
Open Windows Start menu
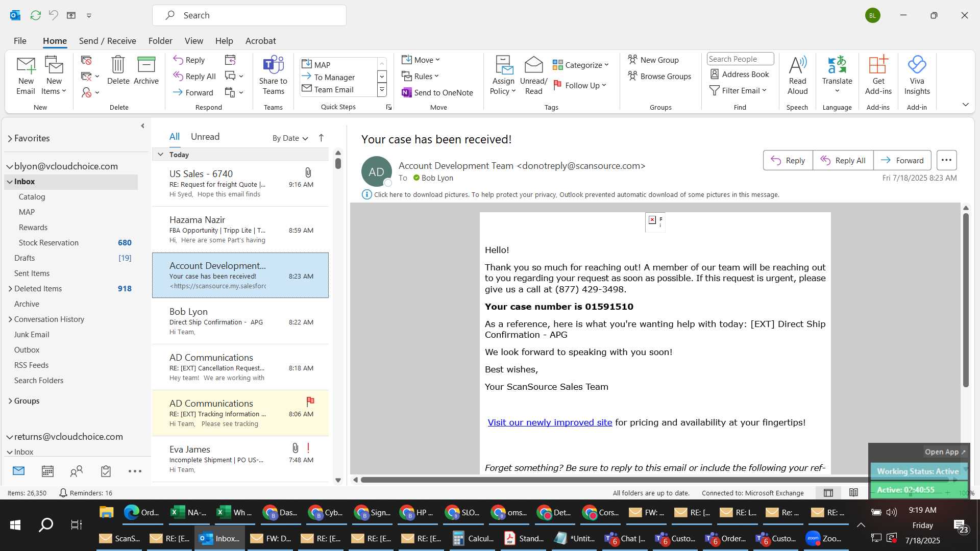[15, 524]
